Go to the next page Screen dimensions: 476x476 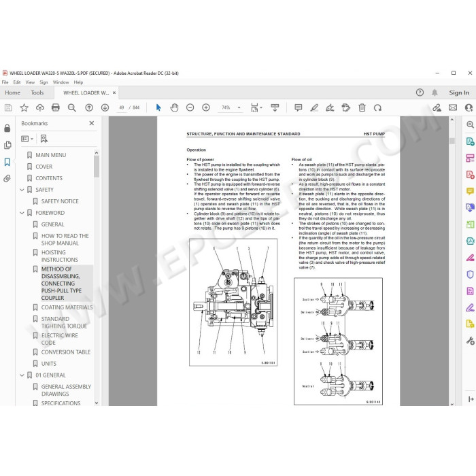coord(105,107)
